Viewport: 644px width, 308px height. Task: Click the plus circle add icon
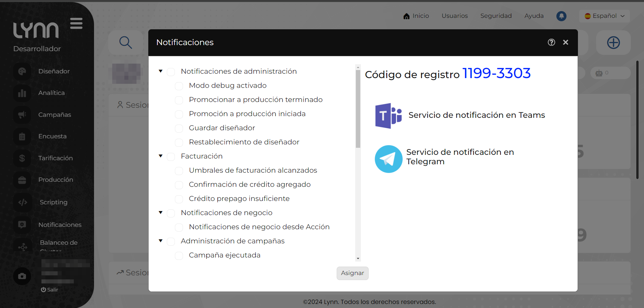point(613,43)
